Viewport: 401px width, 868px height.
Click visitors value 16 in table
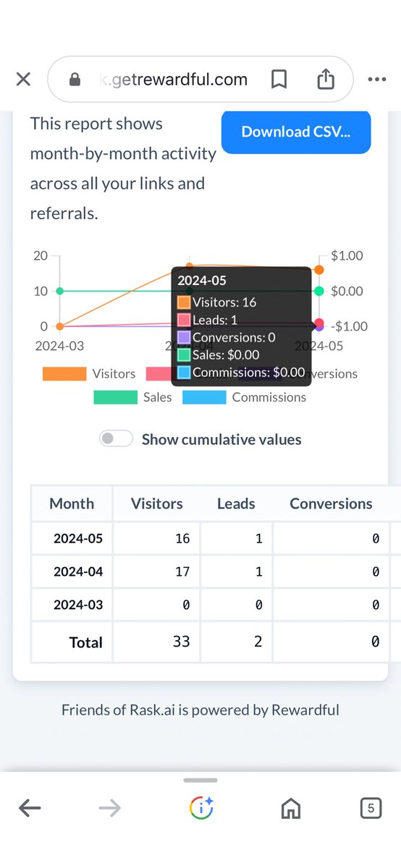tap(182, 538)
